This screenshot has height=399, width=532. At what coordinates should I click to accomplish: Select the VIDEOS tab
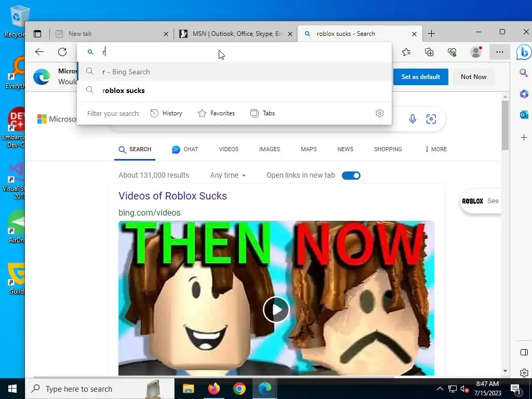[229, 149]
